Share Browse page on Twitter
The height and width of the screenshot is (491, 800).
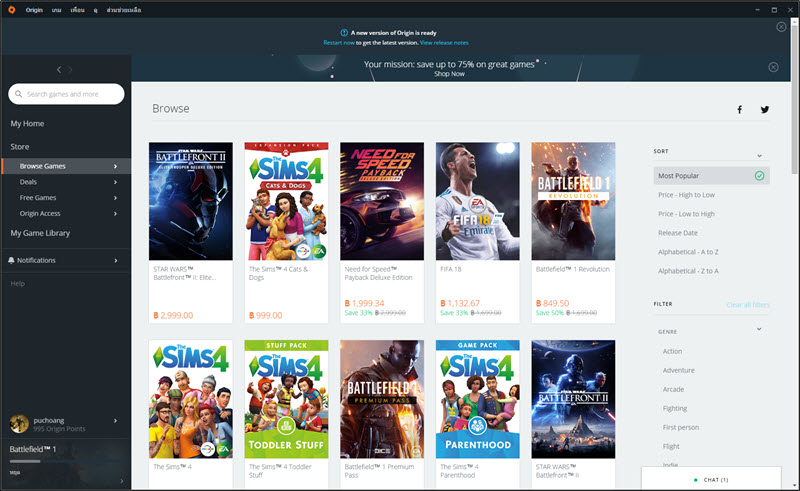pyautogui.click(x=765, y=109)
